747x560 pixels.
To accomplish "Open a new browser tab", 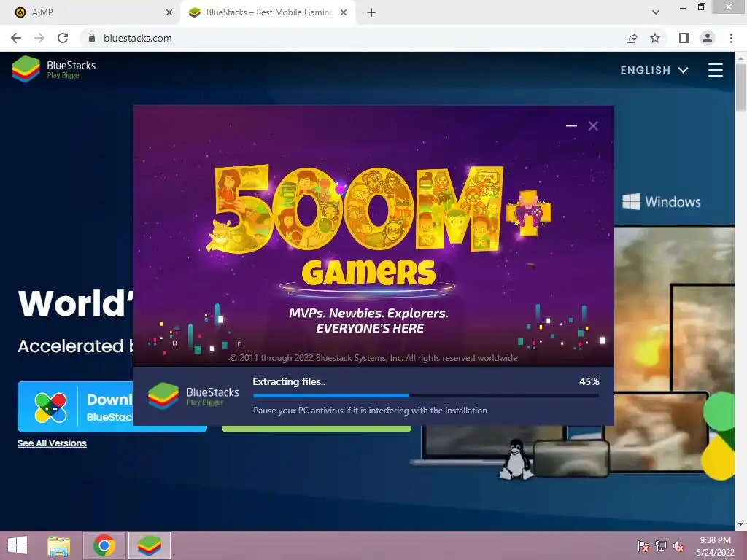I will tap(371, 12).
